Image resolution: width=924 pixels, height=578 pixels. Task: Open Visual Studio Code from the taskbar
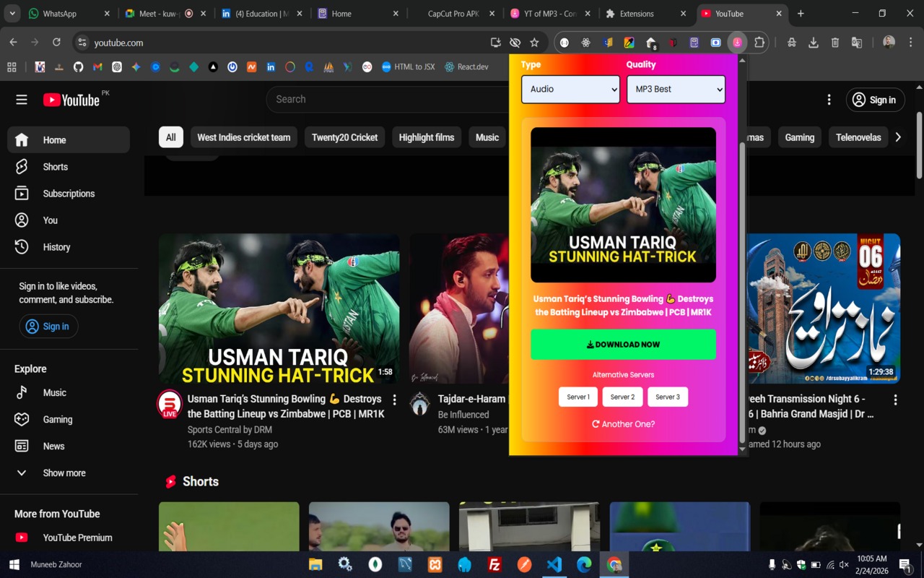tap(554, 564)
